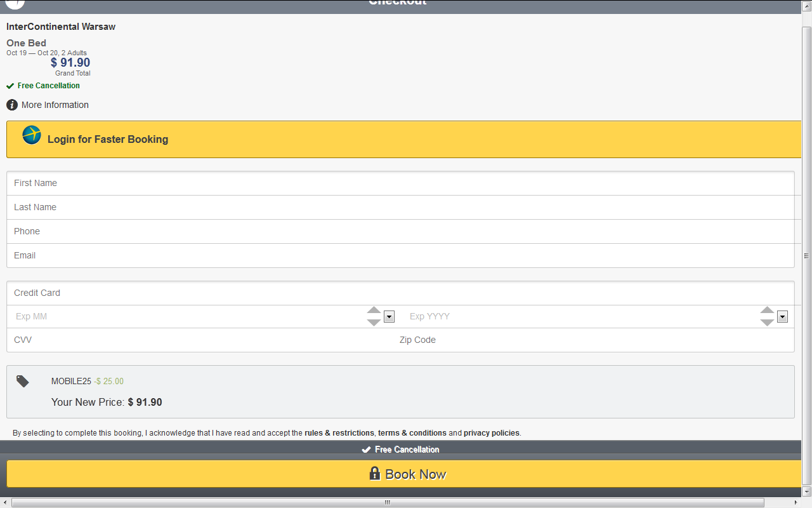The image size is (812, 508).
Task: Click the horizontal scrollbar right arrow
Action: pos(797,503)
